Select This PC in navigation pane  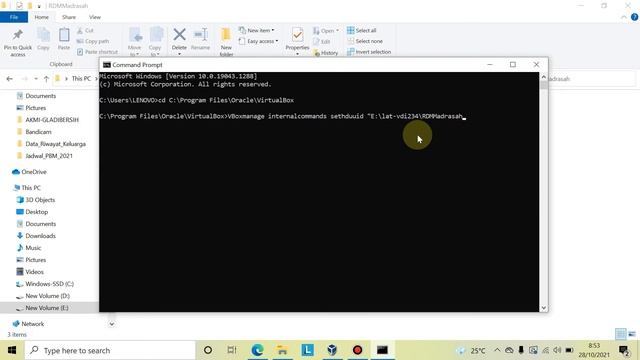(x=31, y=188)
